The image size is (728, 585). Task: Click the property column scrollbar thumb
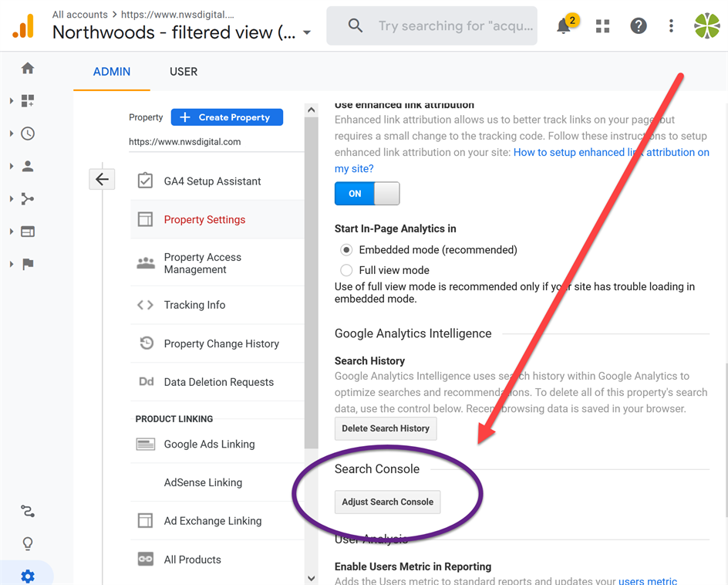311,283
